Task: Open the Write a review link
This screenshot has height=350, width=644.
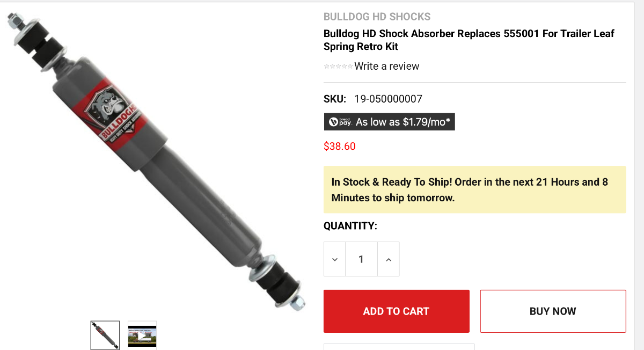Action: tap(387, 66)
